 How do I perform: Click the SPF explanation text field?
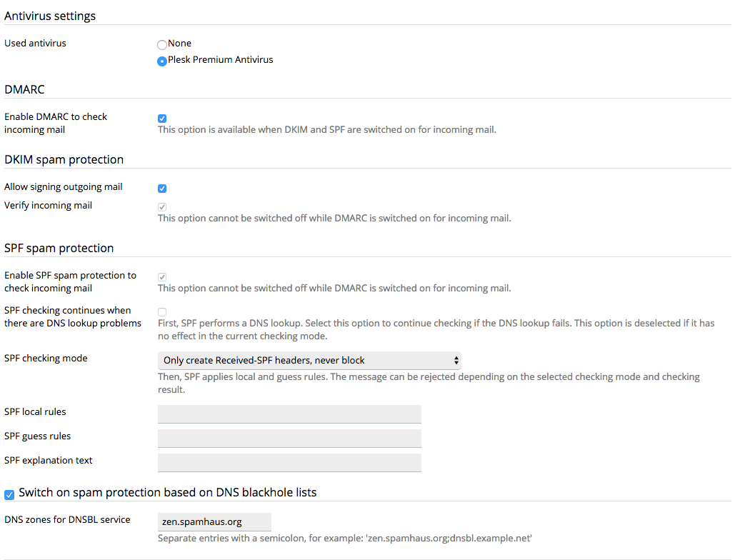click(289, 462)
